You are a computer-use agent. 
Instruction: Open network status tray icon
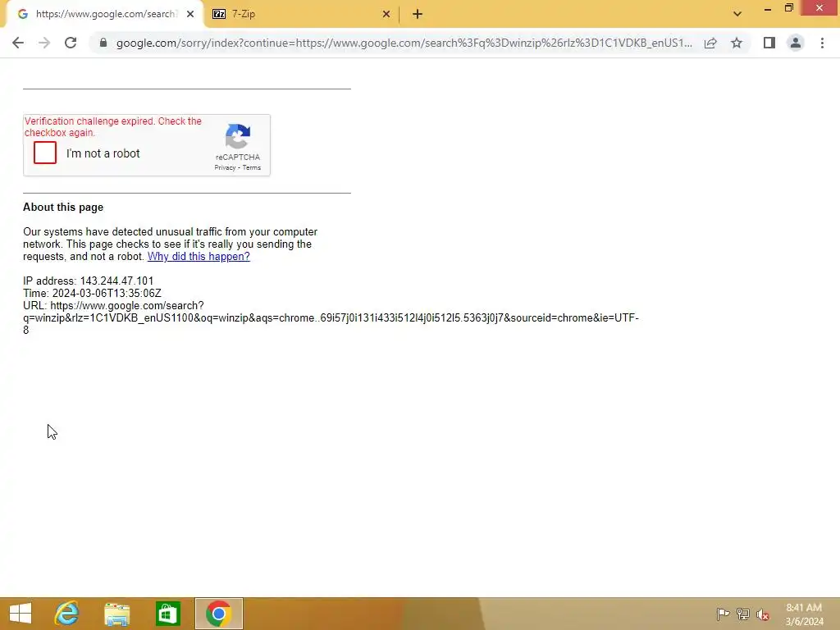click(x=743, y=614)
